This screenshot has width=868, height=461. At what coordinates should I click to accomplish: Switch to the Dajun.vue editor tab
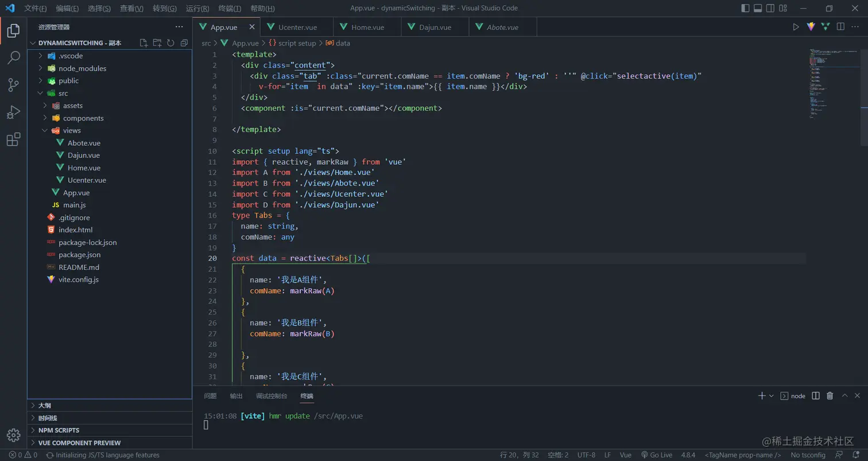pos(435,27)
